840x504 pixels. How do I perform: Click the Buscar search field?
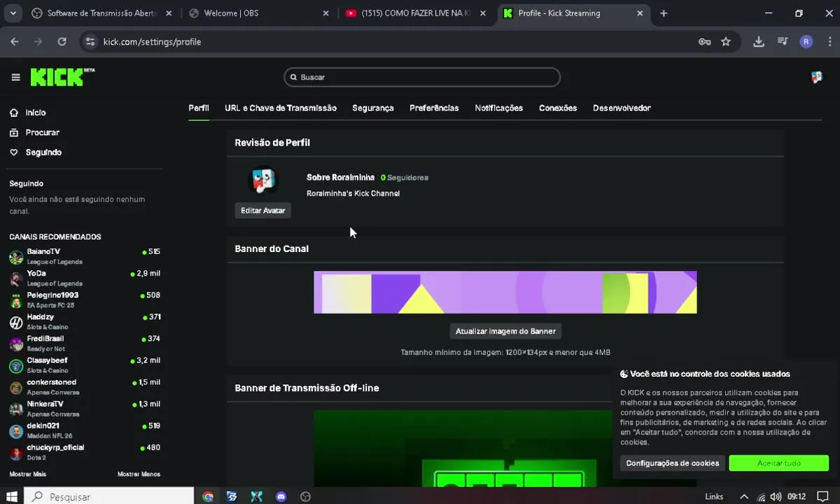(x=422, y=77)
